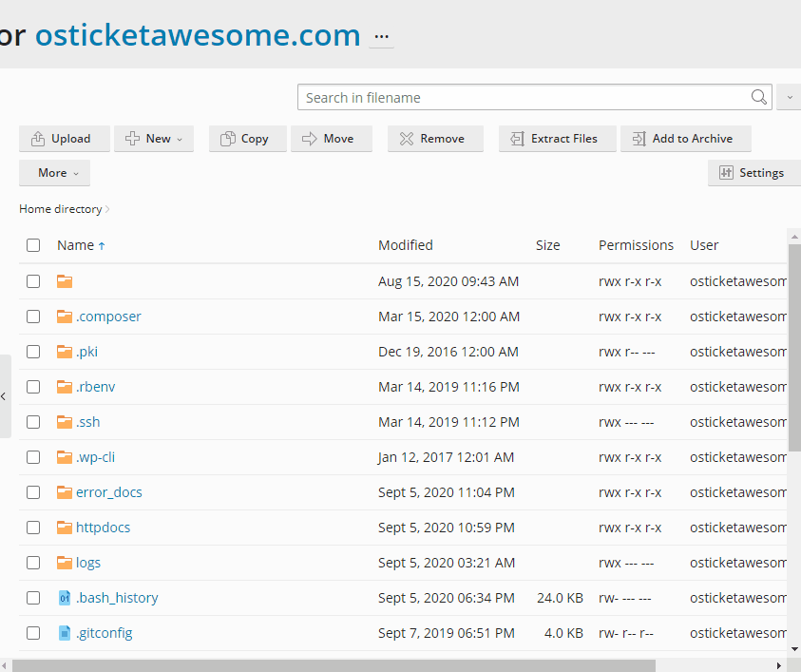The image size is (801, 672).
Task: Open the error_docs folder link
Action: (x=109, y=492)
